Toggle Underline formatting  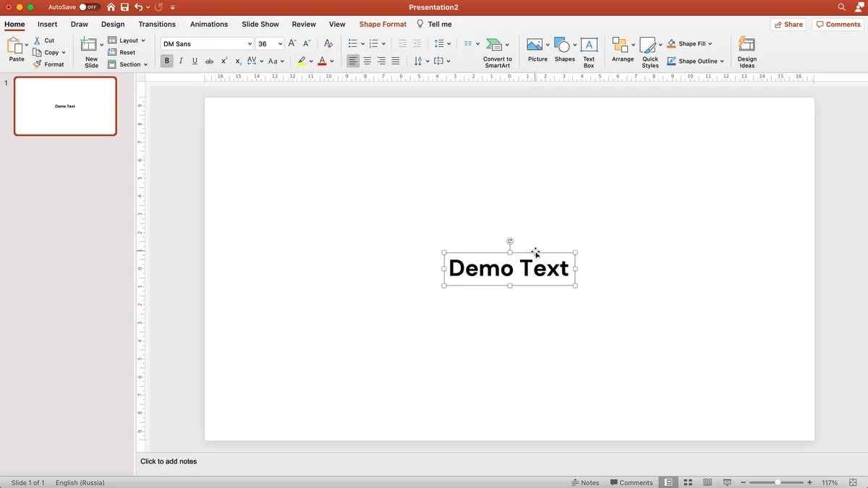(195, 61)
